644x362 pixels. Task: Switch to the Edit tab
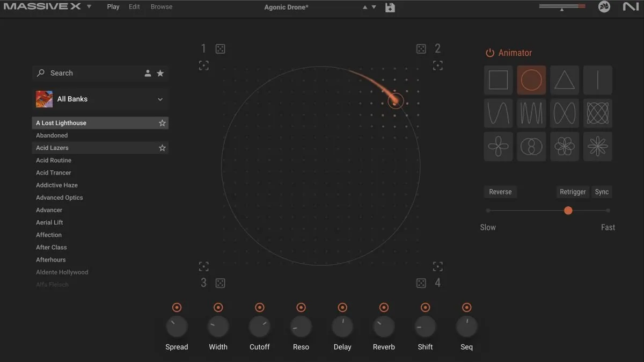(134, 7)
